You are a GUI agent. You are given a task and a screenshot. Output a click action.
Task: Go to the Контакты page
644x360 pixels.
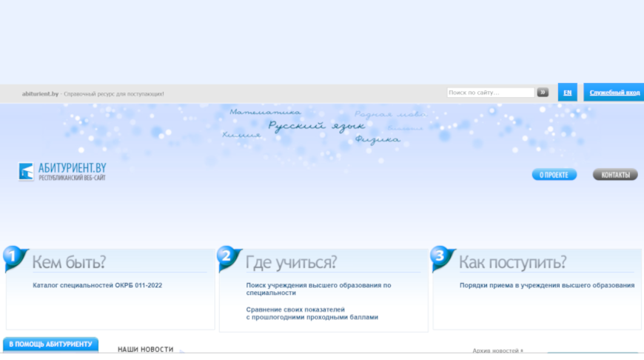tap(615, 175)
